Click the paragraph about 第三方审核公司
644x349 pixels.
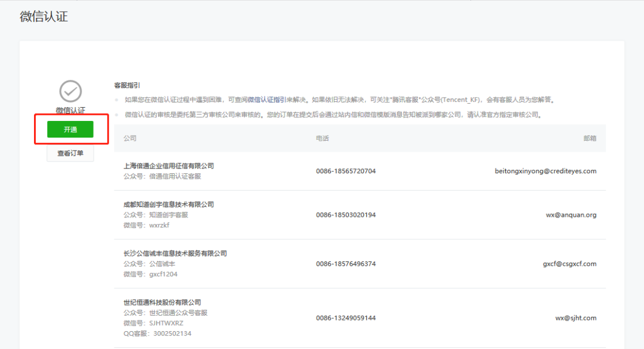[334, 115]
